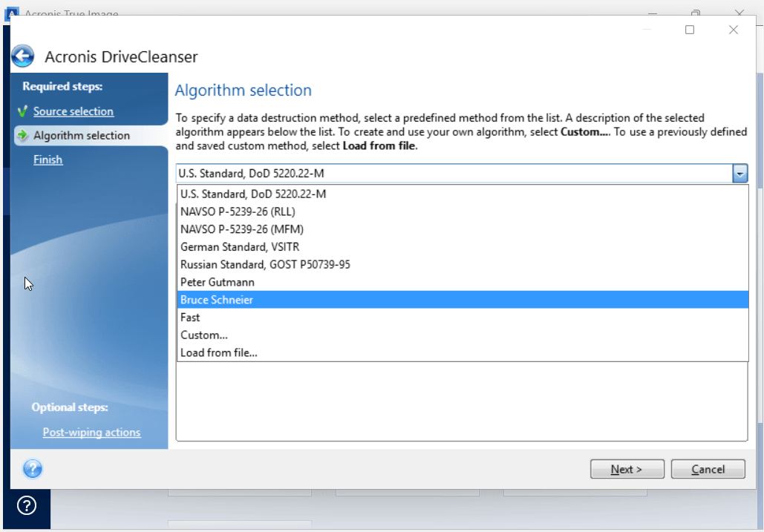Choose NAVSO P-5239-26 (MFM) algorithm
Screen dimensions: 764x532
click(x=463, y=229)
